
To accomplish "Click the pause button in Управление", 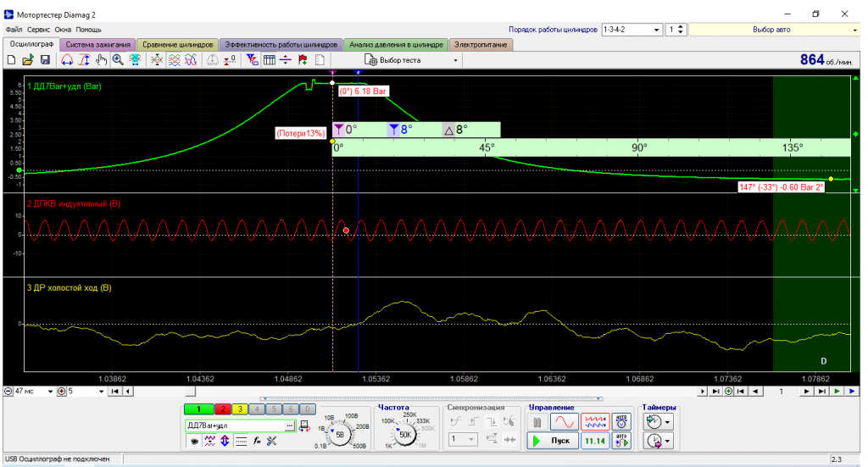I will [537, 422].
